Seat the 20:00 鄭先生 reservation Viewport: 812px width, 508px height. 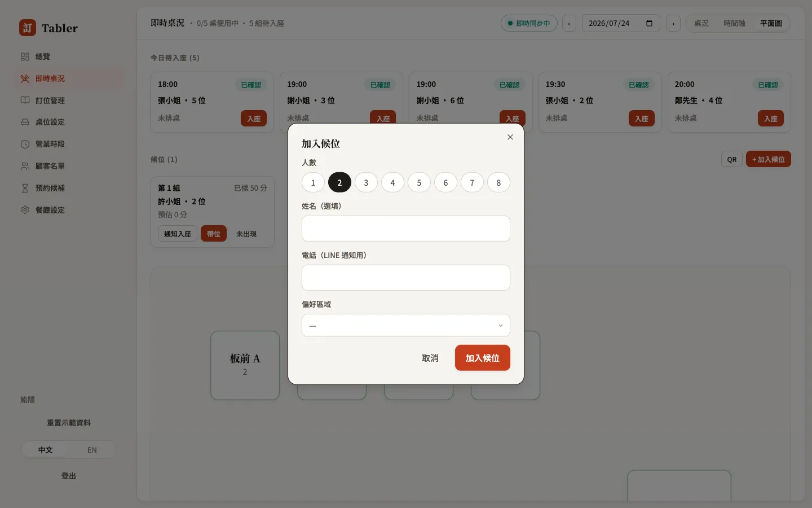pos(771,119)
